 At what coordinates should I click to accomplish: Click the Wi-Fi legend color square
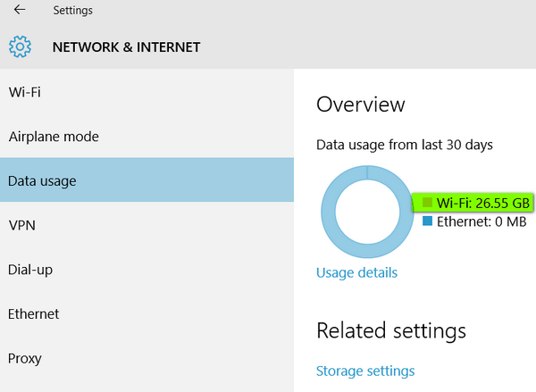427,203
